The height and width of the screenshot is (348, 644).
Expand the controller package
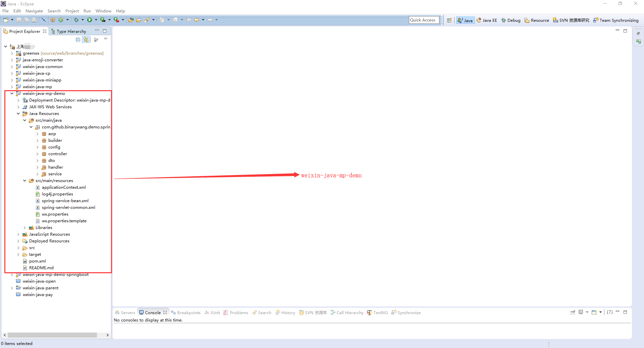point(37,154)
